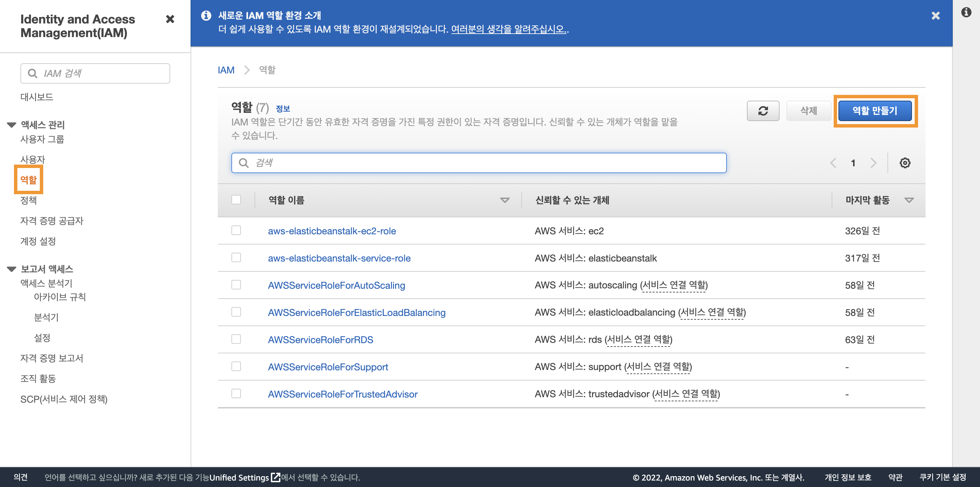The height and width of the screenshot is (487, 980).
Task: Go to next page of roles
Action: [873, 163]
